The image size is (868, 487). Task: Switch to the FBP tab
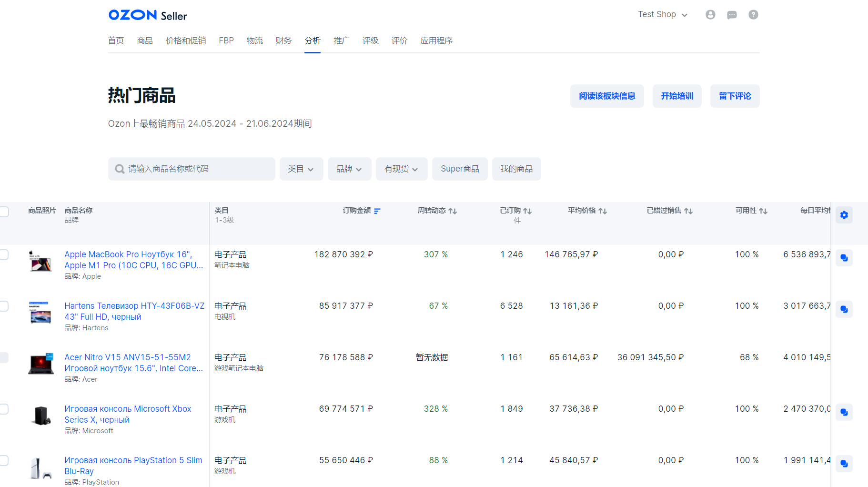point(226,41)
